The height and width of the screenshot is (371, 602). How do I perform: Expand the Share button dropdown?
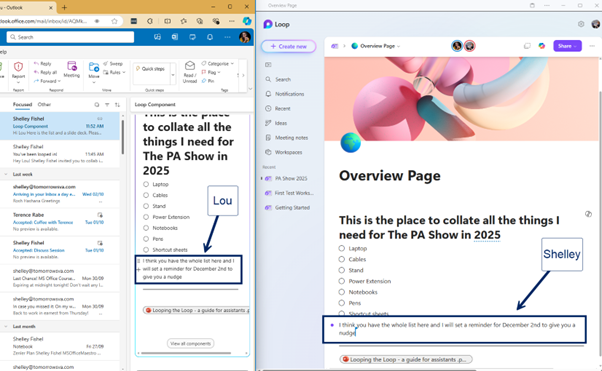(575, 46)
